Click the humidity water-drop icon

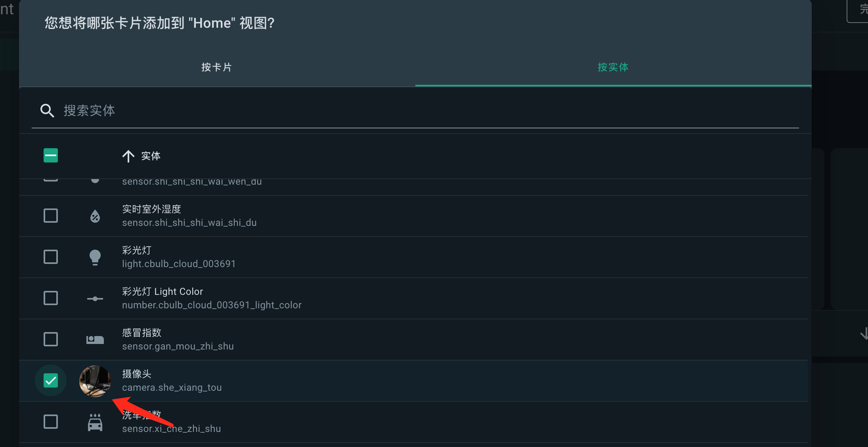pyautogui.click(x=95, y=216)
